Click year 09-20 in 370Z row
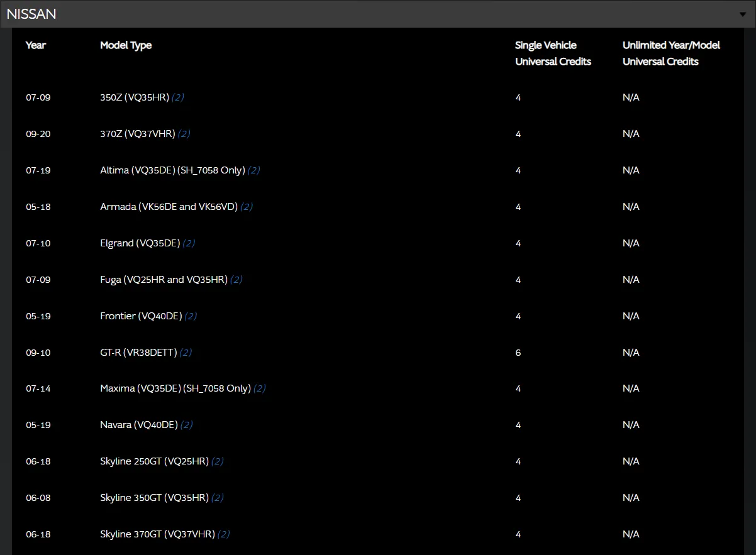 pos(38,134)
